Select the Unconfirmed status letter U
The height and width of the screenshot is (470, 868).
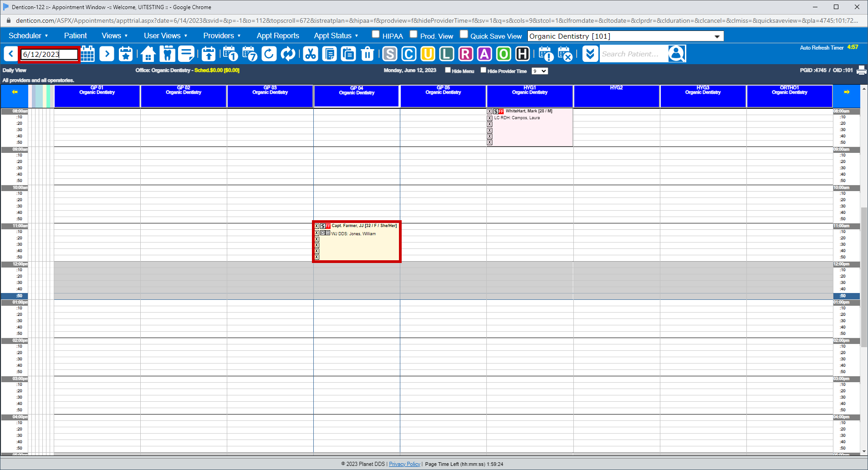tap(428, 54)
